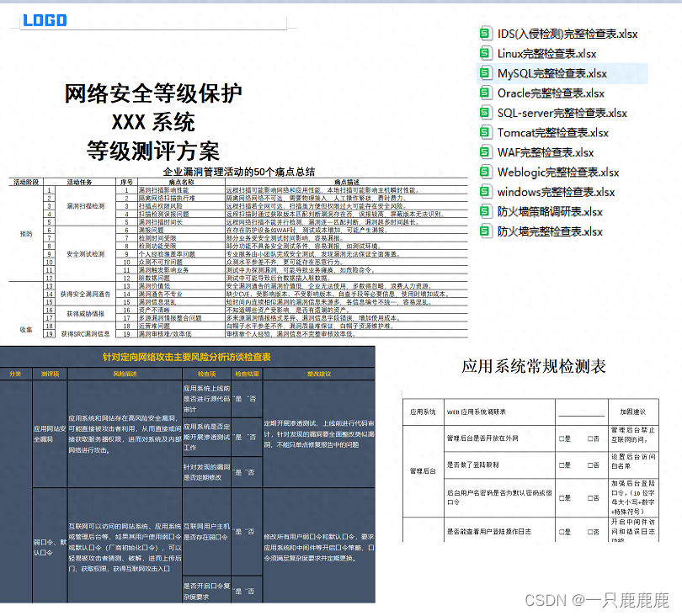Click the 痛点描述 column header

[347, 182]
